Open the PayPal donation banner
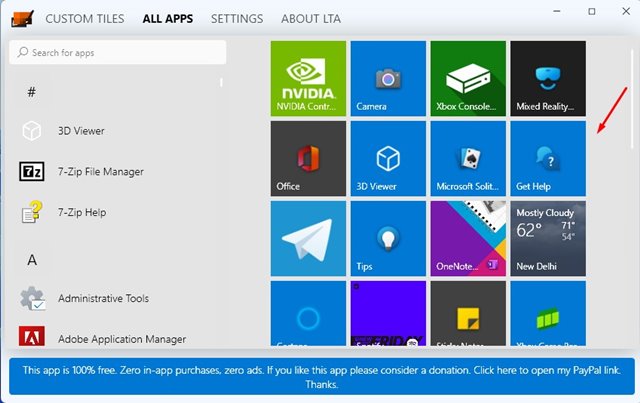640x403 pixels. (x=322, y=376)
